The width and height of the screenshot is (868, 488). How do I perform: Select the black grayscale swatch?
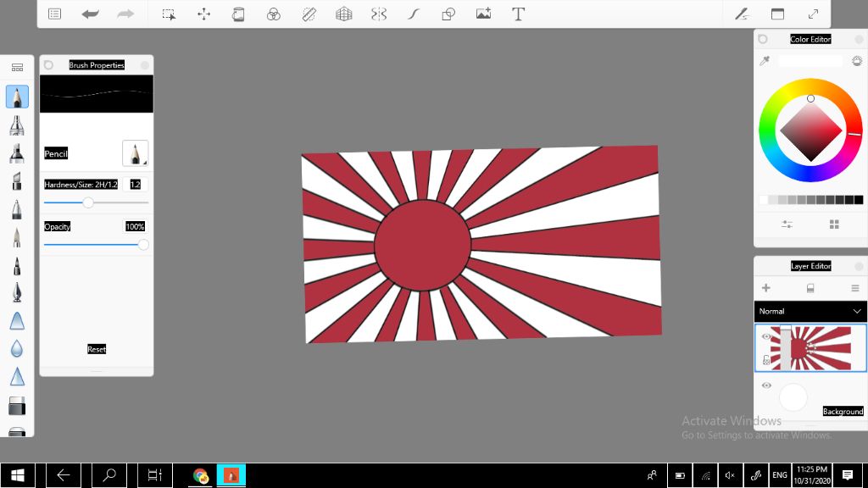[x=859, y=200]
